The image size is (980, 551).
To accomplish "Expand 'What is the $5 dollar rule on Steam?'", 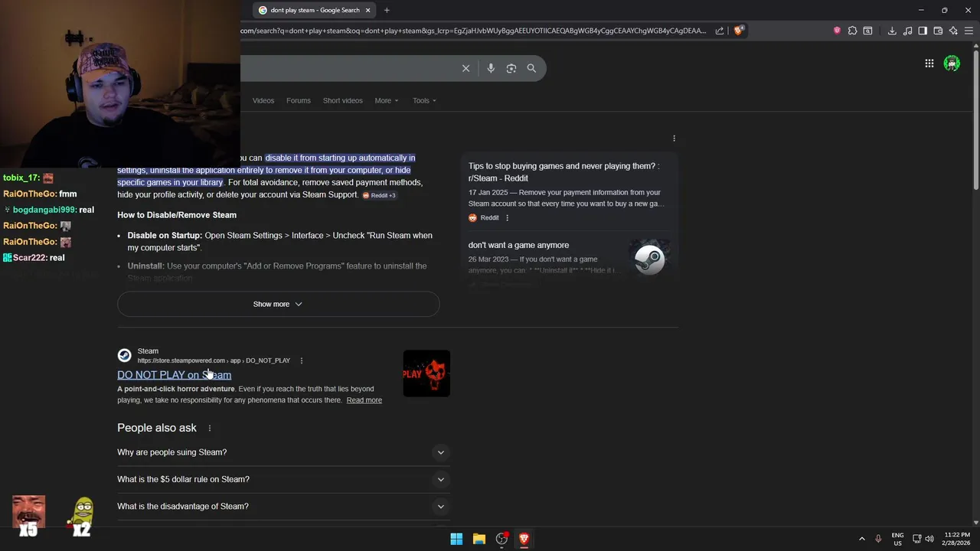I will pos(283,479).
